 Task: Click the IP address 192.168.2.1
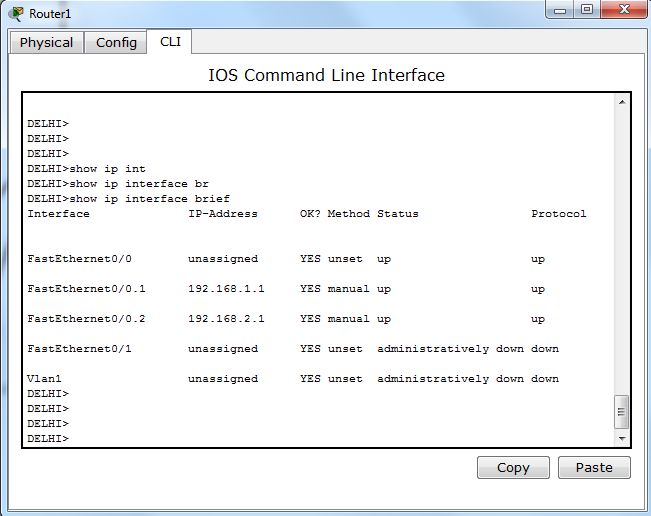[x=226, y=319]
